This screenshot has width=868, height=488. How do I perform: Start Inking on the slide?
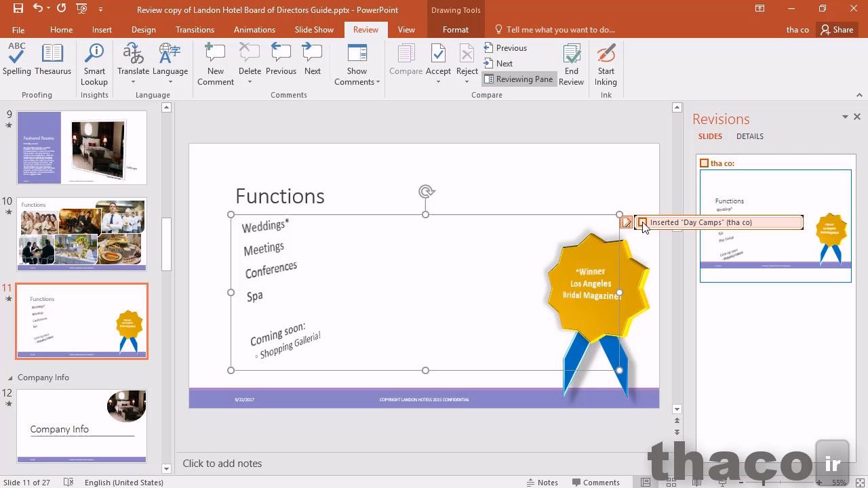[606, 64]
